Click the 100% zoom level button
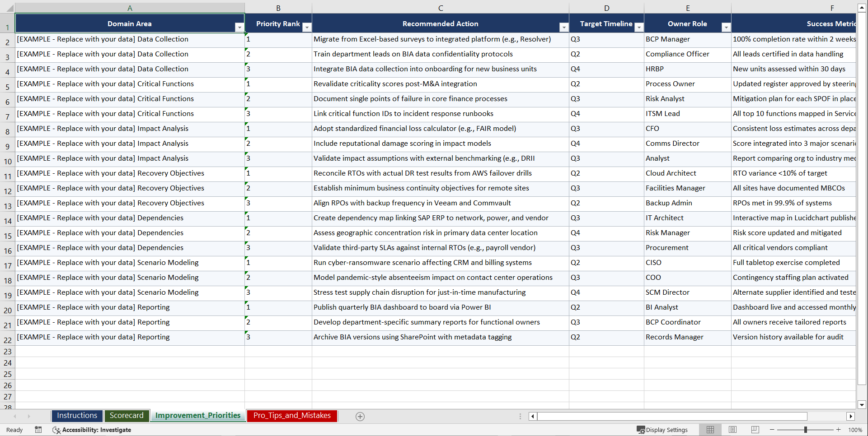Viewport: 868px width, 436px height. [x=855, y=430]
